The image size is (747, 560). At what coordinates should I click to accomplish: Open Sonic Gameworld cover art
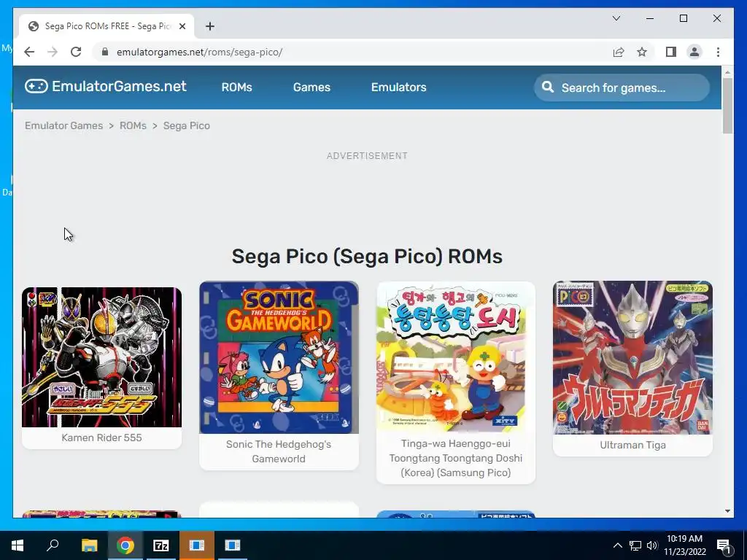pos(279,357)
